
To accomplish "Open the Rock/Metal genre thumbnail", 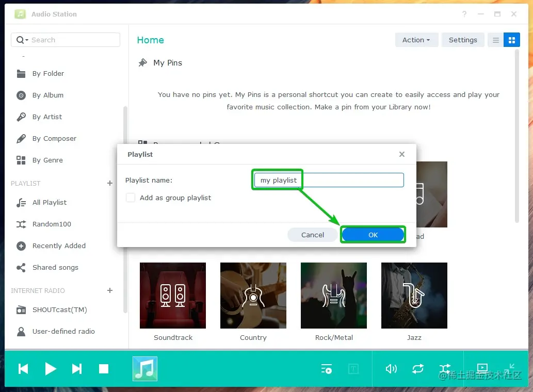I will click(334, 296).
